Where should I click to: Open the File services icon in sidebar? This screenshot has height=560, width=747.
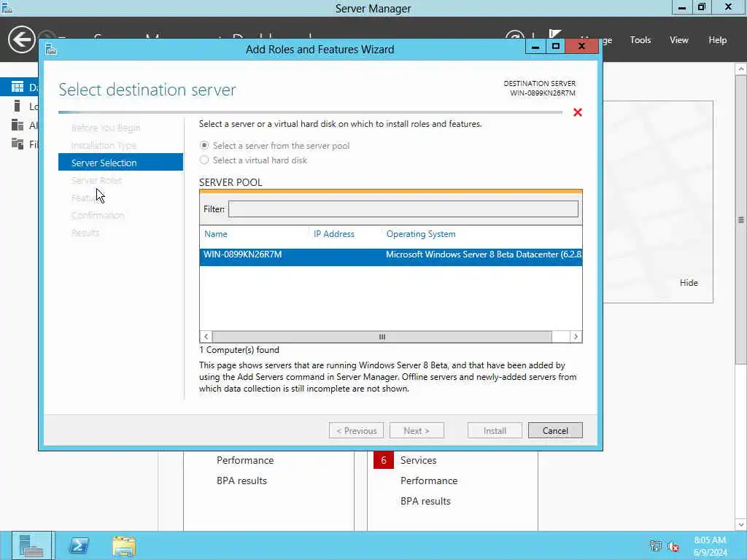pyautogui.click(x=18, y=144)
